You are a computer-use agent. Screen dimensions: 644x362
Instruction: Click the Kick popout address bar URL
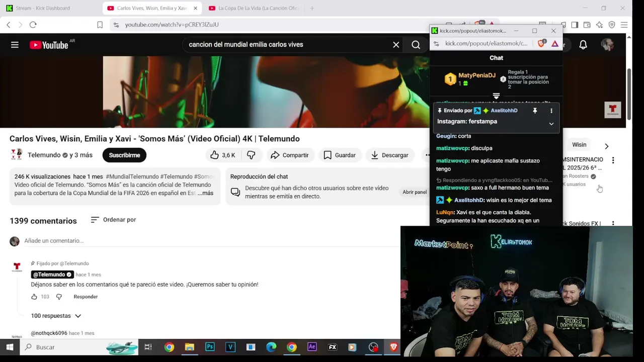pyautogui.click(x=486, y=44)
